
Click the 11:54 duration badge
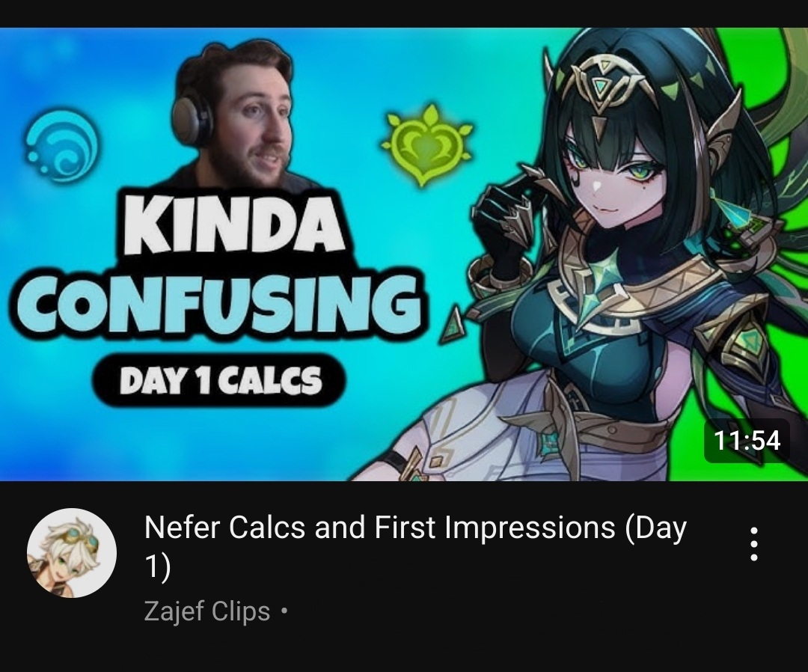coord(747,441)
